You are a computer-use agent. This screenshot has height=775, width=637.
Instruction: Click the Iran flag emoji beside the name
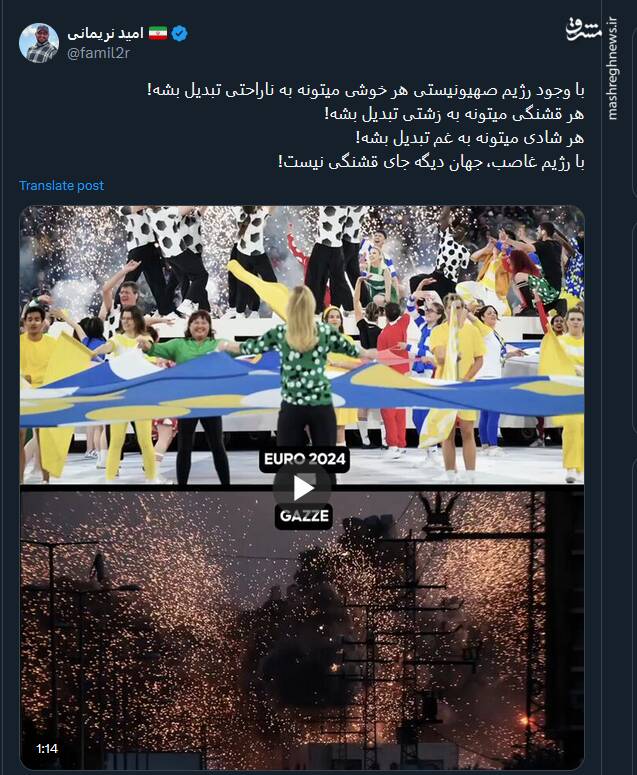[158, 33]
